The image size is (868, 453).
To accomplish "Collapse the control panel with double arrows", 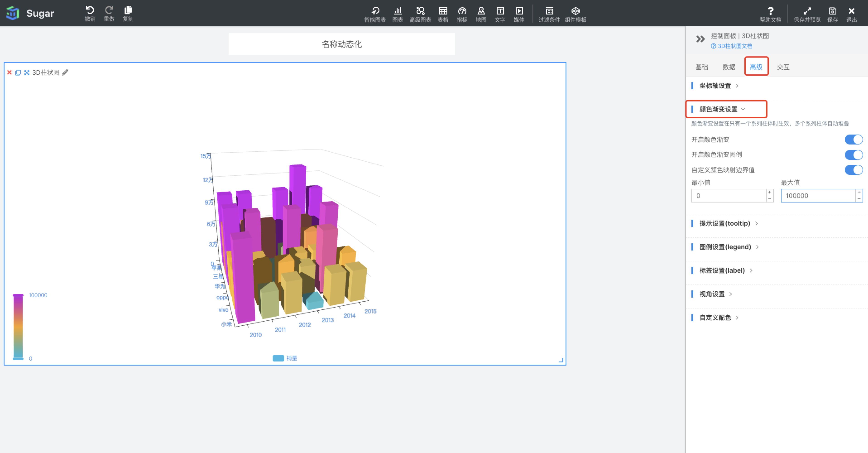I will (x=700, y=39).
